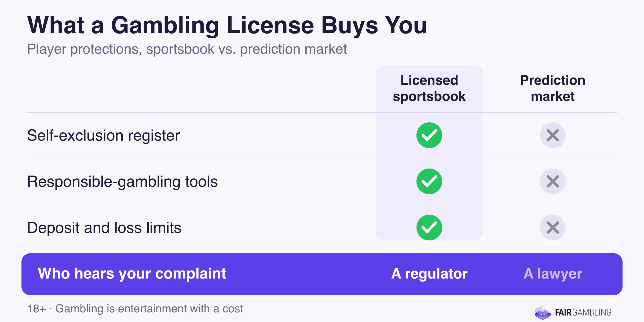The height and width of the screenshot is (322, 644).
Task: Click the gray X for Responsible-gambling tools
Action: coord(553,181)
